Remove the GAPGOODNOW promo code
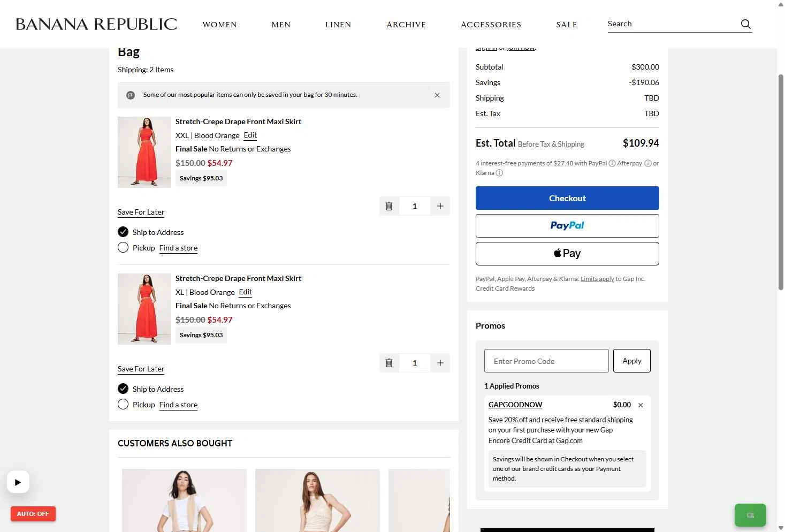The width and height of the screenshot is (785, 532). (x=641, y=405)
